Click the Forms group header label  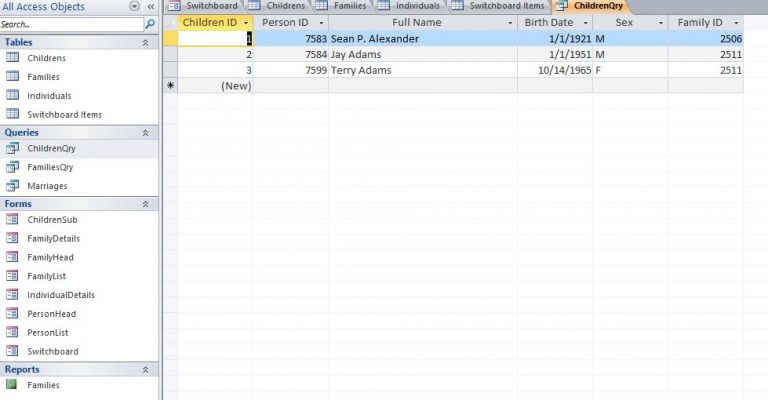click(18, 204)
